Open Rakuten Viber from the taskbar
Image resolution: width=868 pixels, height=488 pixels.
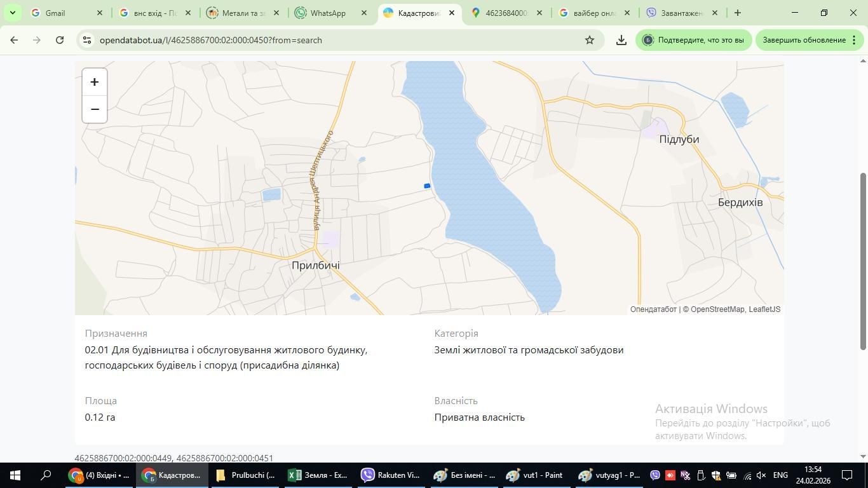point(391,475)
